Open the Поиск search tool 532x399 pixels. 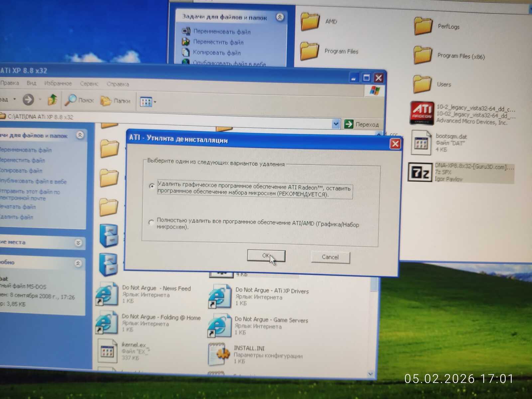coord(79,100)
